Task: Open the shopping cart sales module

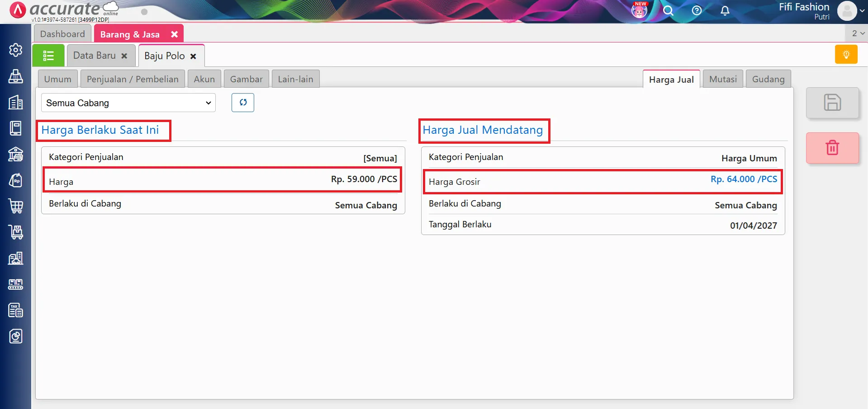Action: [x=16, y=206]
